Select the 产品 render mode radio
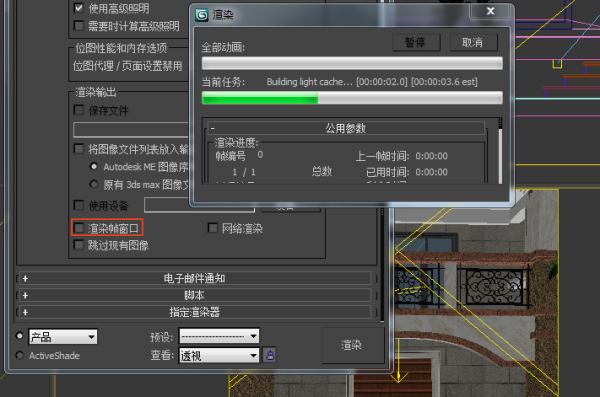The width and height of the screenshot is (600, 397). (x=19, y=336)
